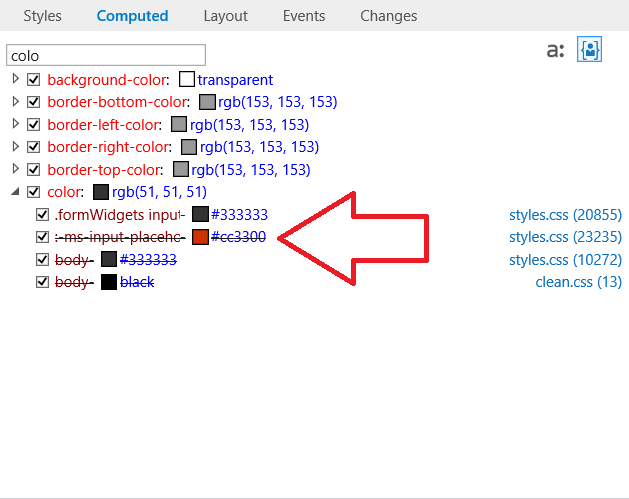Click the color rgb(51, 51, 51) swatch
The height and width of the screenshot is (499, 629).
(101, 192)
